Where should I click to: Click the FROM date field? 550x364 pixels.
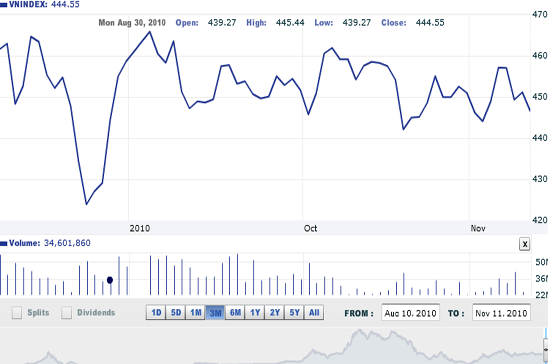[x=410, y=313]
